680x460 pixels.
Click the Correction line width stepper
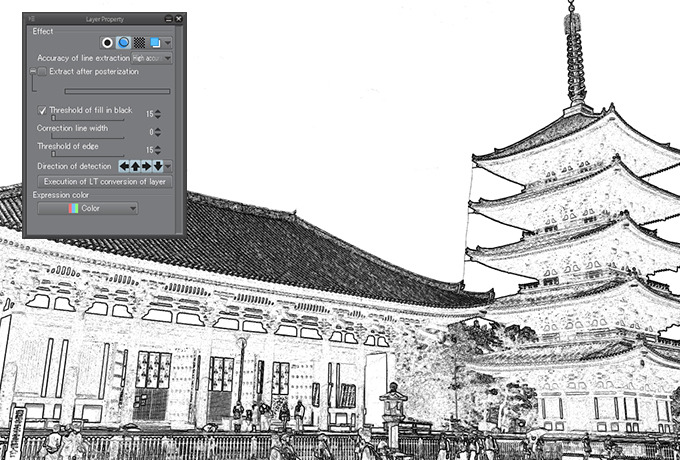(158, 132)
